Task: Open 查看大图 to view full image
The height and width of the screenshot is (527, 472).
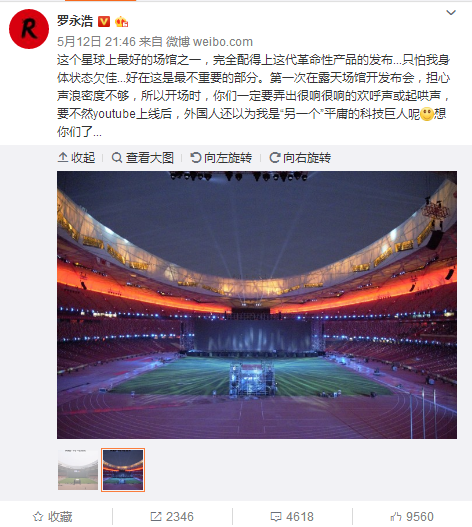Action: [x=143, y=158]
